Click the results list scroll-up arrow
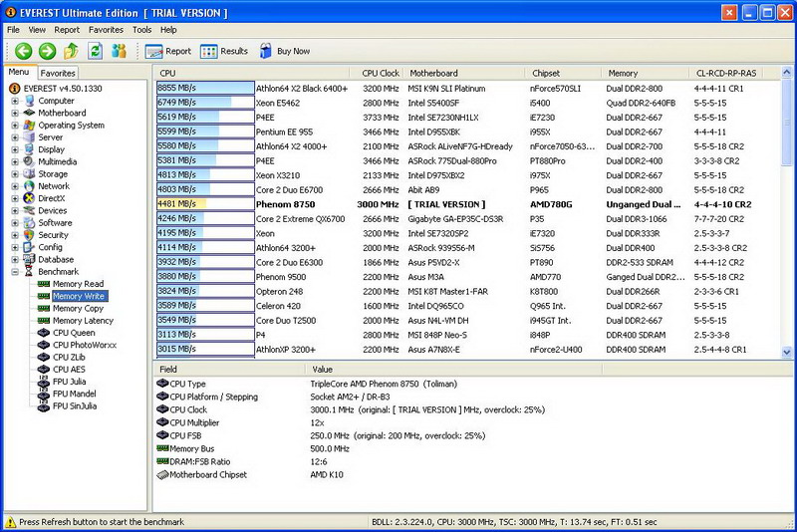The height and width of the screenshot is (532, 797). coord(786,72)
